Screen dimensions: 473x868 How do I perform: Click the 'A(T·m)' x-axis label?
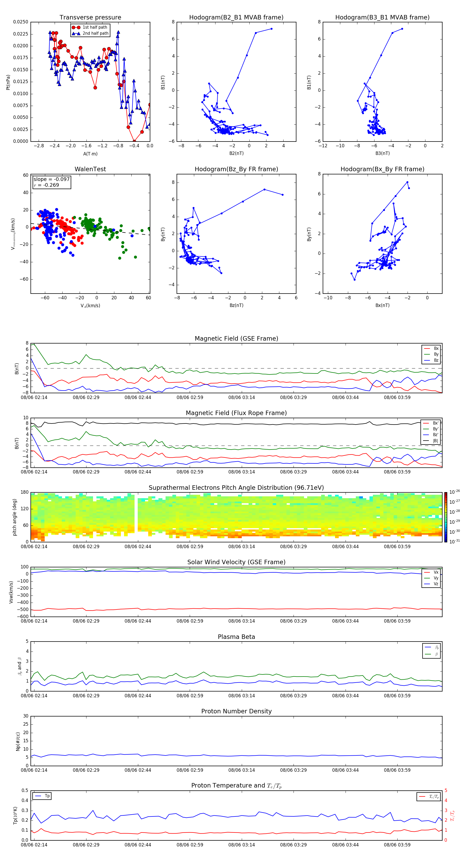(90, 154)
